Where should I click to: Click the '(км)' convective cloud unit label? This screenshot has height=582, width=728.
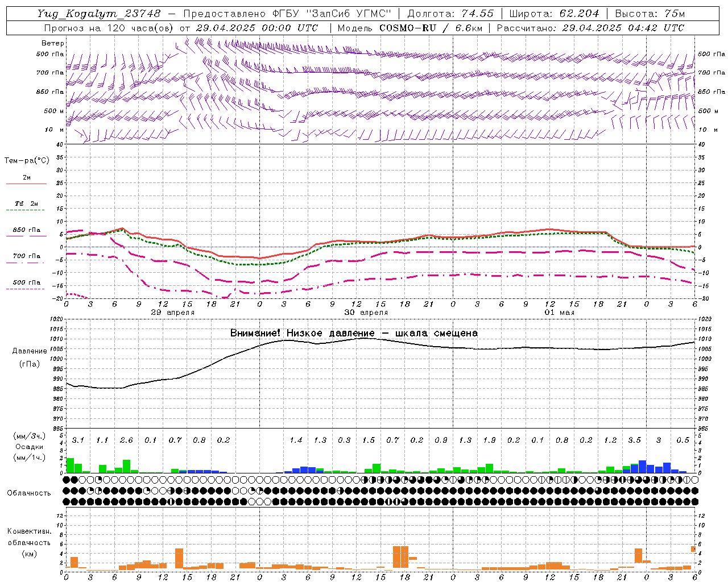29,553
